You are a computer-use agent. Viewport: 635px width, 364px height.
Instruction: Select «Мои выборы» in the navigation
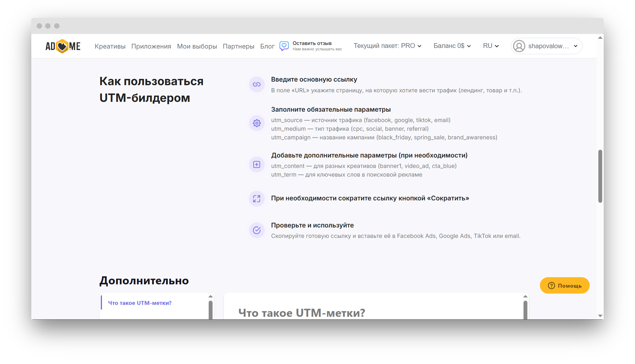[x=197, y=46]
